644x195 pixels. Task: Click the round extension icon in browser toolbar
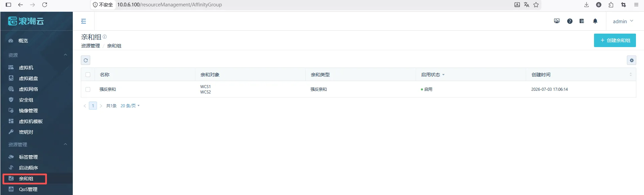[x=599, y=5]
